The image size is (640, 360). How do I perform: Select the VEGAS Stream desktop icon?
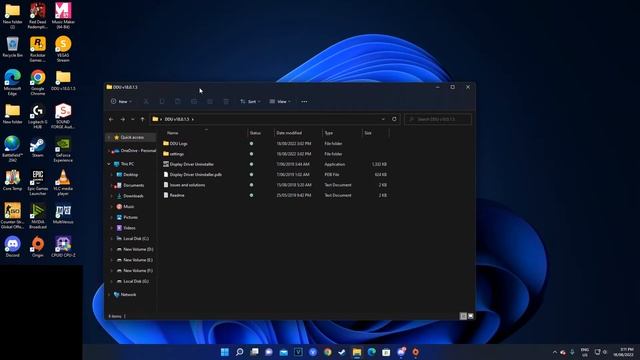point(63,49)
